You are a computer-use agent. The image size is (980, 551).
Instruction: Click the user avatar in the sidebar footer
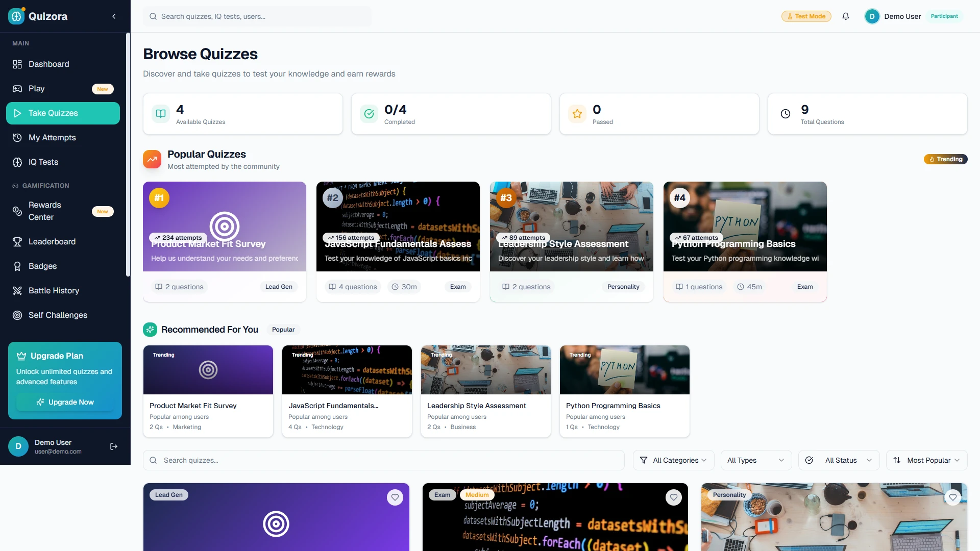(18, 446)
